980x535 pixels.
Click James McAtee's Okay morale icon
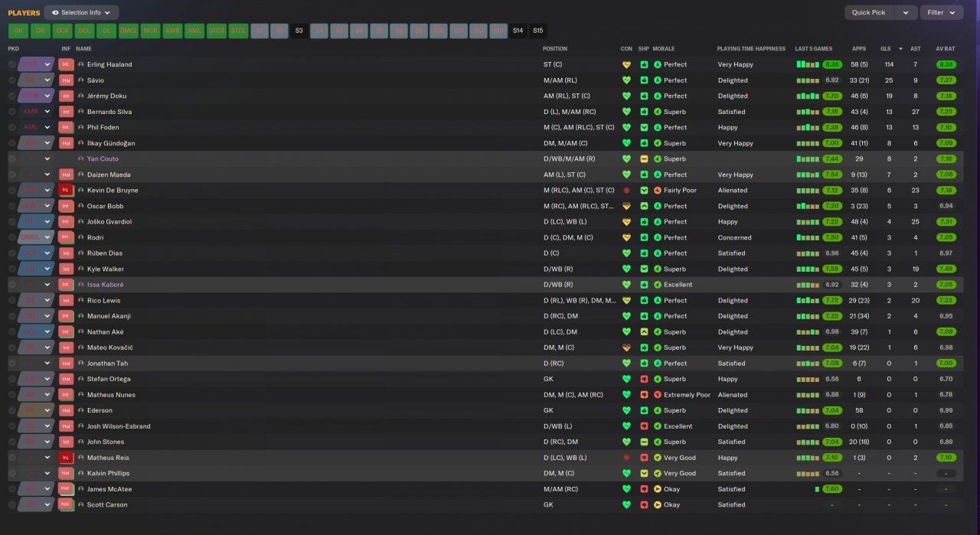657,489
